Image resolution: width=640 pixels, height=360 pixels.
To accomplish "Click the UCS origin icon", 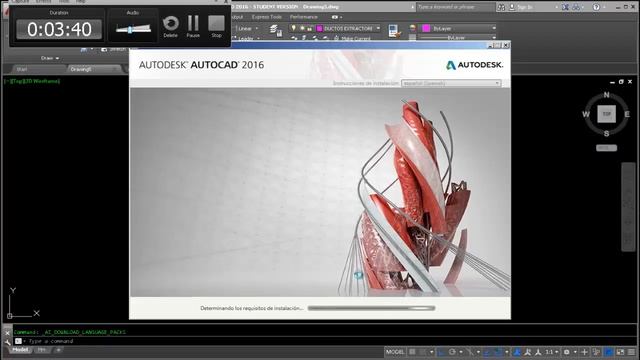I will (x=10, y=316).
